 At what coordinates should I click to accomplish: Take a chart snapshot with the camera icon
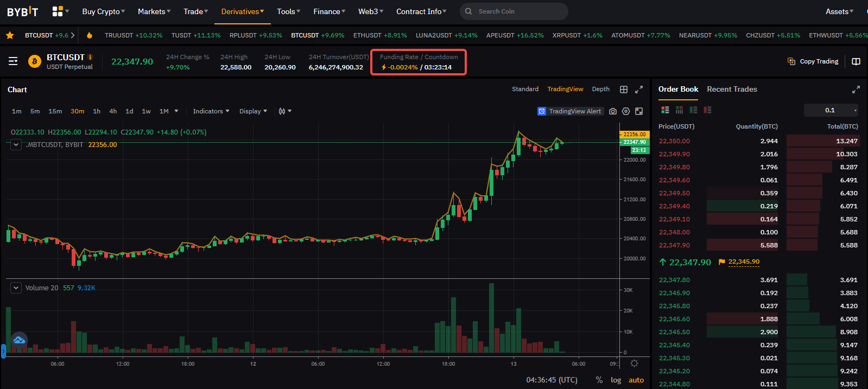pyautogui.click(x=613, y=111)
